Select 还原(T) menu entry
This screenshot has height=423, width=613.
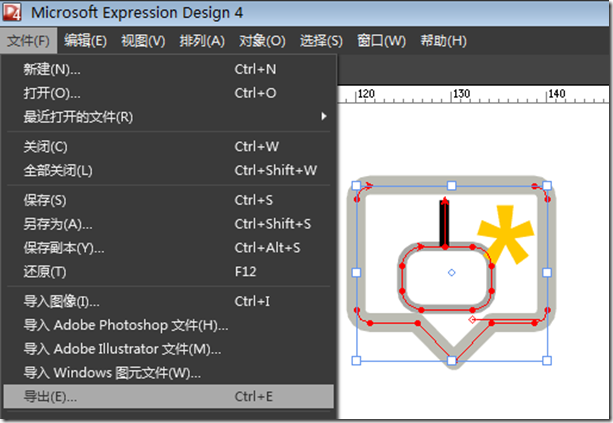(168, 271)
